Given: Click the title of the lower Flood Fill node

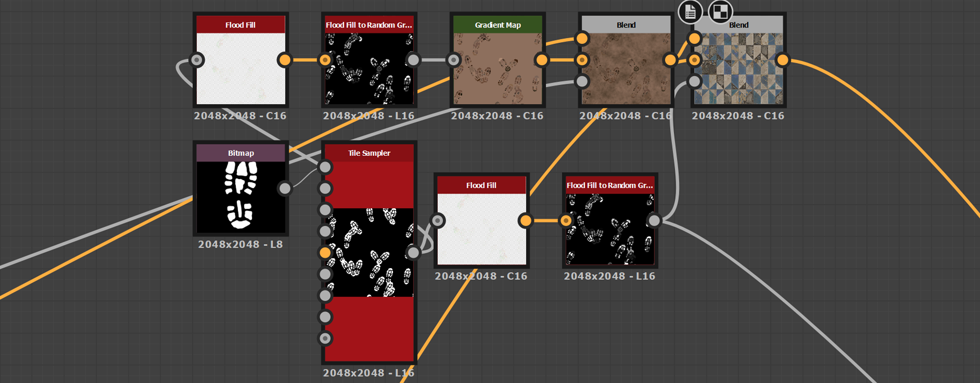Looking at the screenshot, I should pyautogui.click(x=481, y=185).
